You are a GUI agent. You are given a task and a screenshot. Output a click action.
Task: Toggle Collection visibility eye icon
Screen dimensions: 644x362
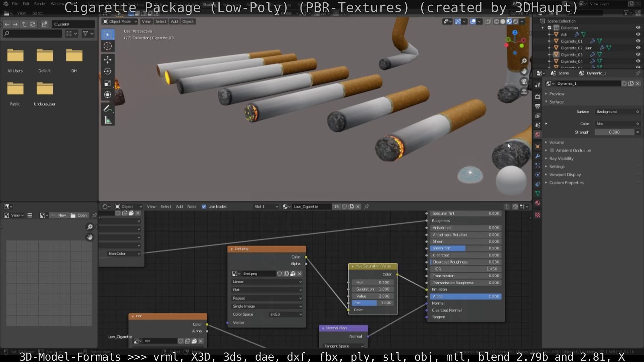click(638, 28)
